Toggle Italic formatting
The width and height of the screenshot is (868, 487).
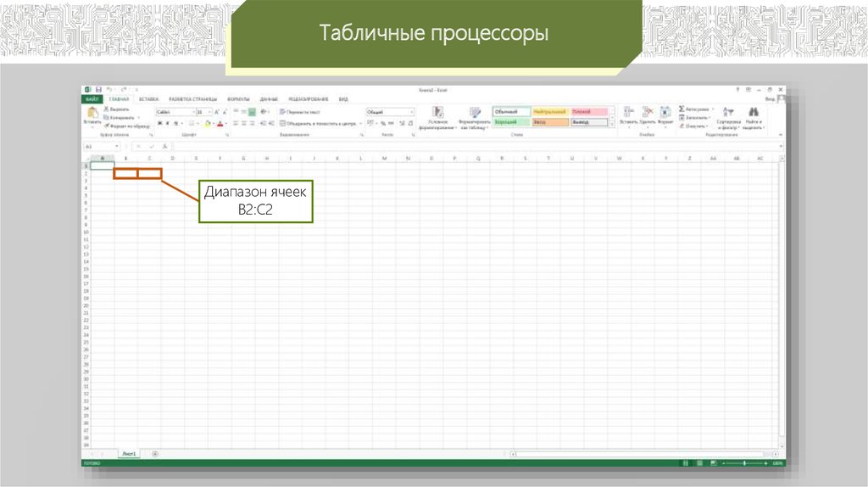click(168, 124)
